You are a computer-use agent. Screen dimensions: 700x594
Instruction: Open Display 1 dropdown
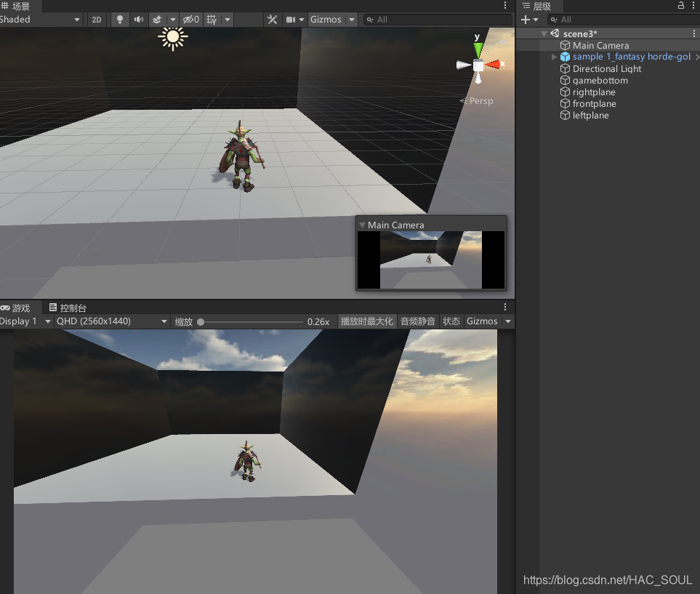click(25, 321)
